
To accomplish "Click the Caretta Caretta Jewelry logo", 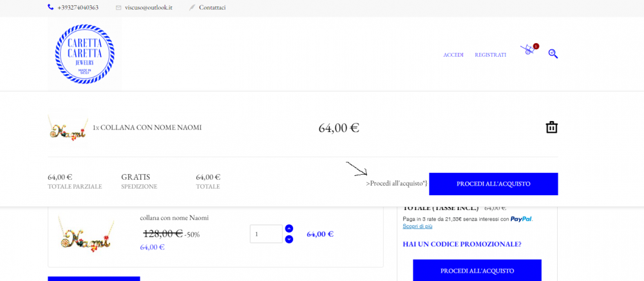I will pyautogui.click(x=84, y=54).
